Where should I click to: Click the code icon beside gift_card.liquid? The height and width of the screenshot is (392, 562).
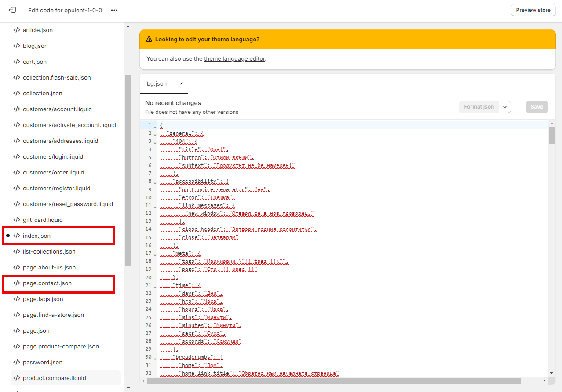pos(17,220)
